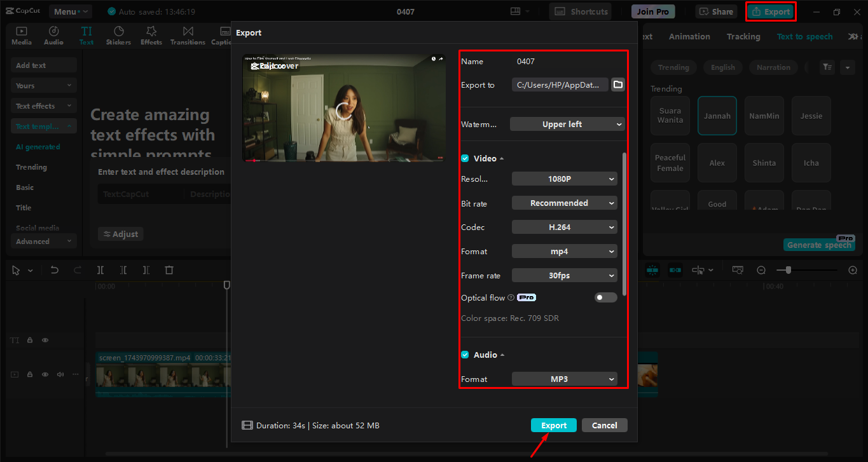Open the Transitions panel

[188, 36]
